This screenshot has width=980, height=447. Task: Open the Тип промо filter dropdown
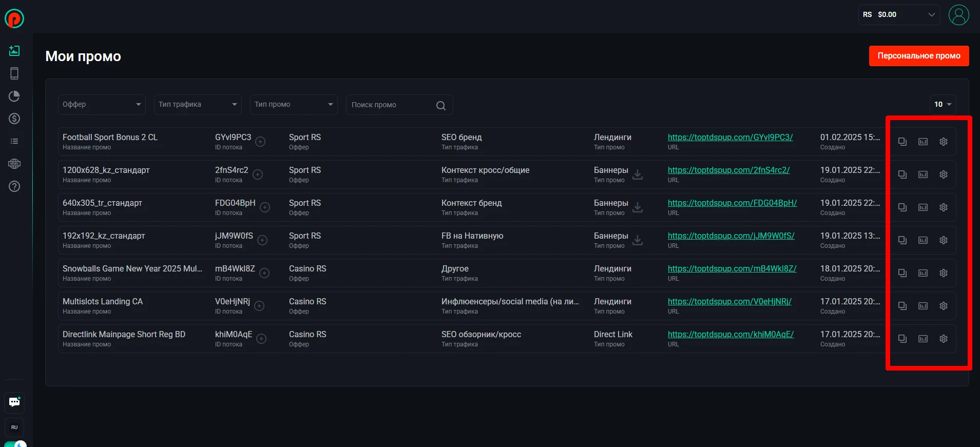pyautogui.click(x=294, y=104)
